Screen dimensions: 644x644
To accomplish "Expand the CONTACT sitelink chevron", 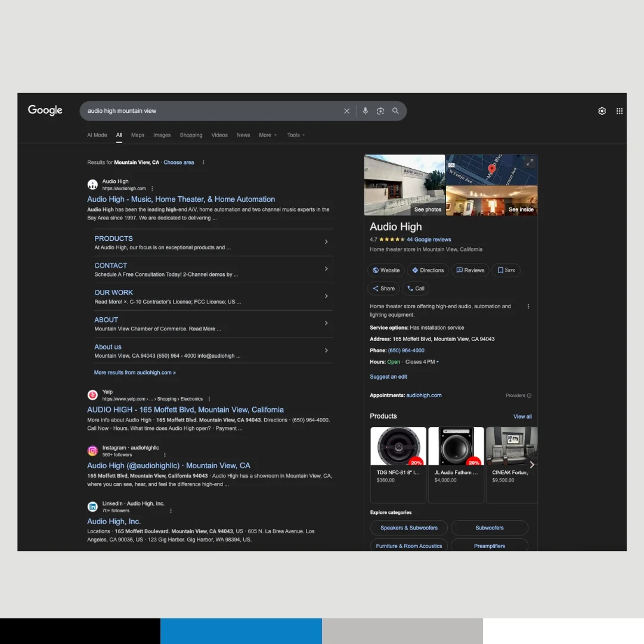I will click(x=326, y=268).
